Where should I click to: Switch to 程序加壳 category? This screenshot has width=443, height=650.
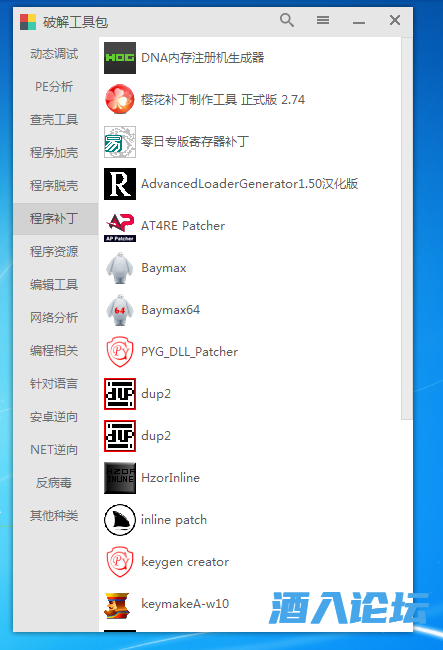(x=54, y=153)
